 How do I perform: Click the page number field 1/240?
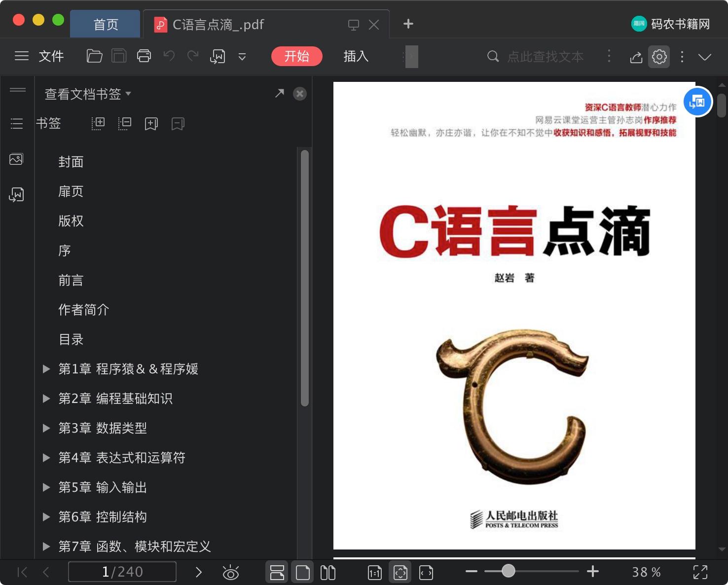[122, 572]
